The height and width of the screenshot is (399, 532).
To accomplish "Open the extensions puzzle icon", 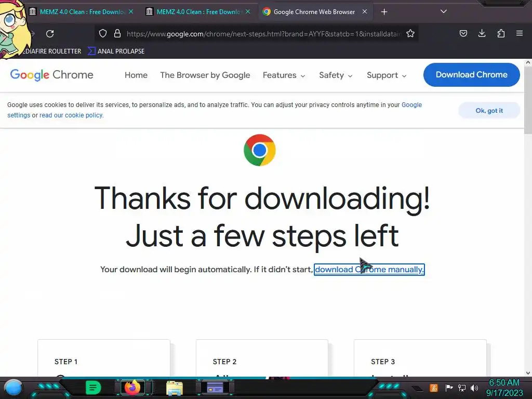I will click(x=501, y=33).
